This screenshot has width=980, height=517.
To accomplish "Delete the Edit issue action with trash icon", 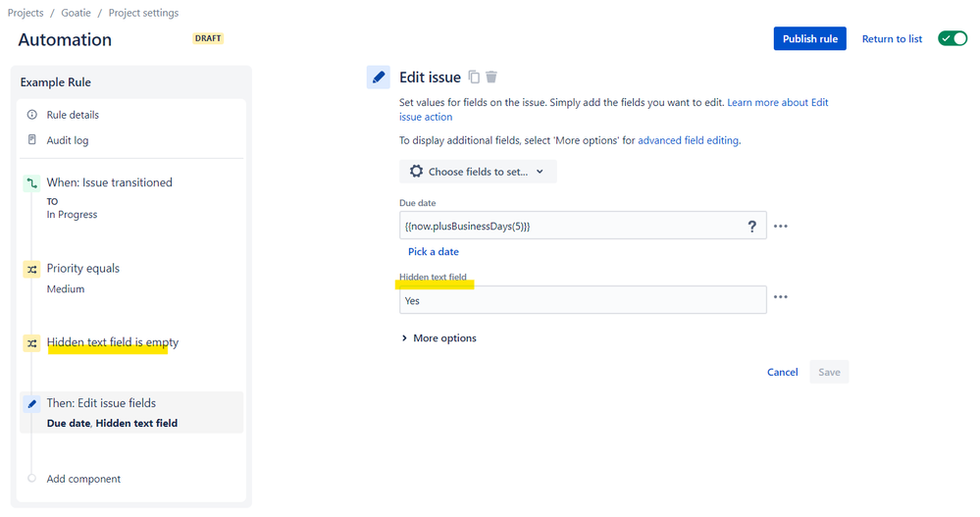I will tap(491, 77).
